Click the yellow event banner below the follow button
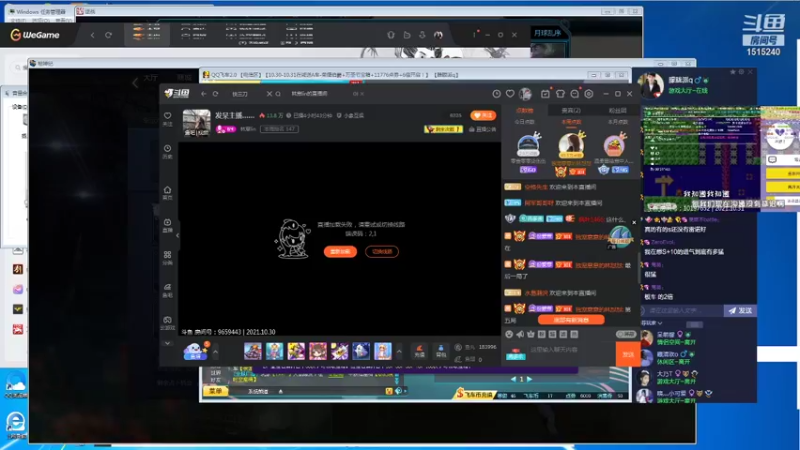800x450 pixels. click(x=444, y=129)
